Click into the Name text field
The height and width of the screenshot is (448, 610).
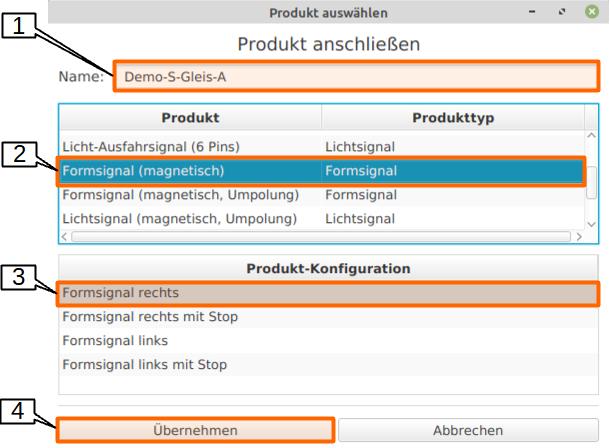click(356, 76)
